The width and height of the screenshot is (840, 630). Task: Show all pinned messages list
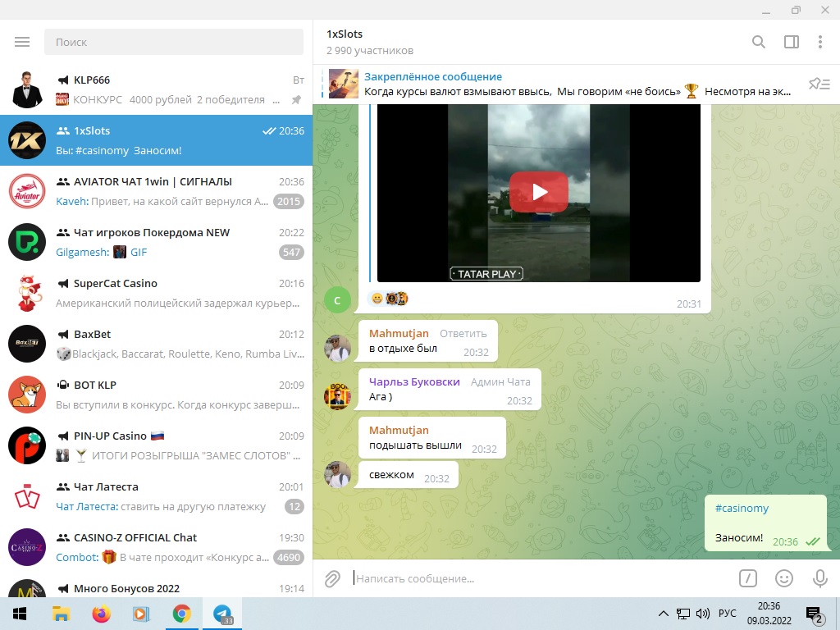pyautogui.click(x=819, y=84)
